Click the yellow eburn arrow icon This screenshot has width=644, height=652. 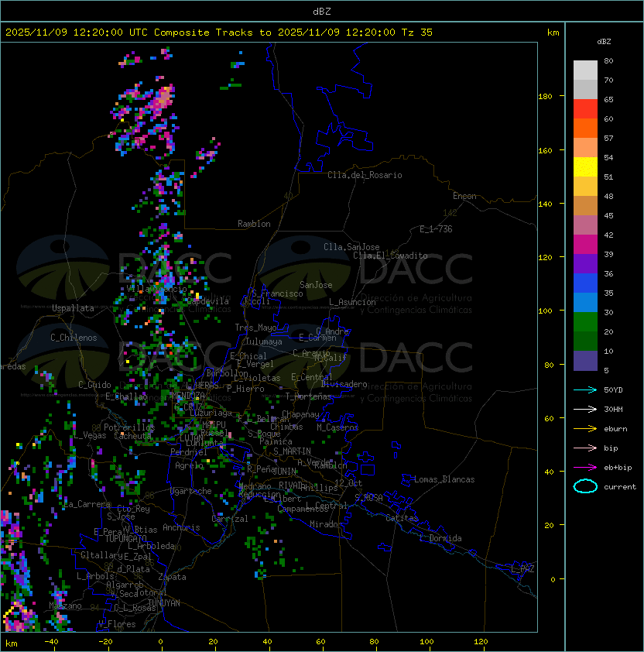point(585,429)
